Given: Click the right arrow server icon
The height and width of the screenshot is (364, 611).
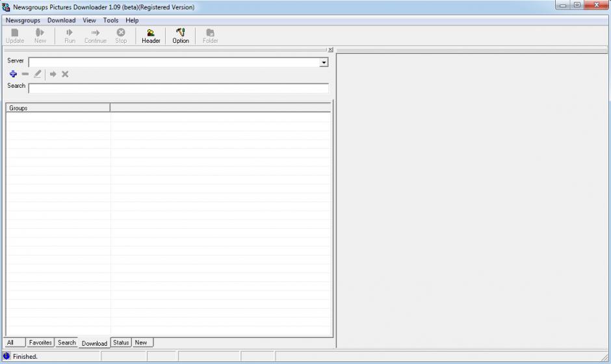Looking at the screenshot, I should pos(53,74).
